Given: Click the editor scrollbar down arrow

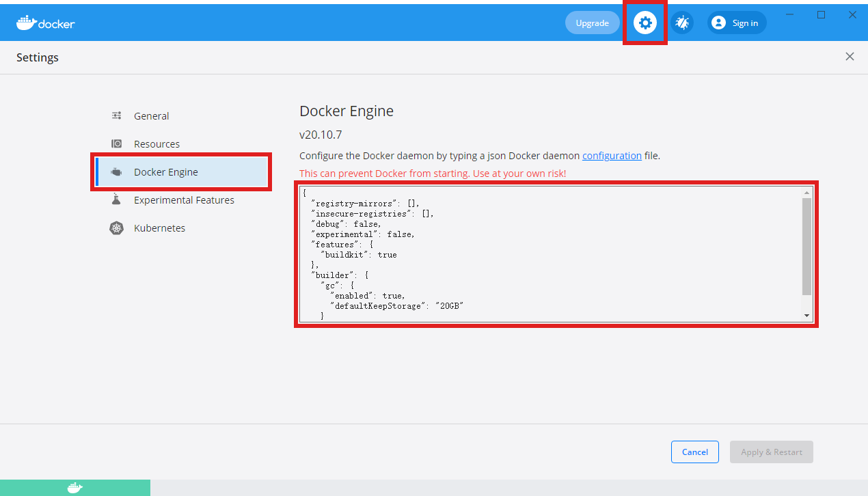Looking at the screenshot, I should (x=807, y=316).
